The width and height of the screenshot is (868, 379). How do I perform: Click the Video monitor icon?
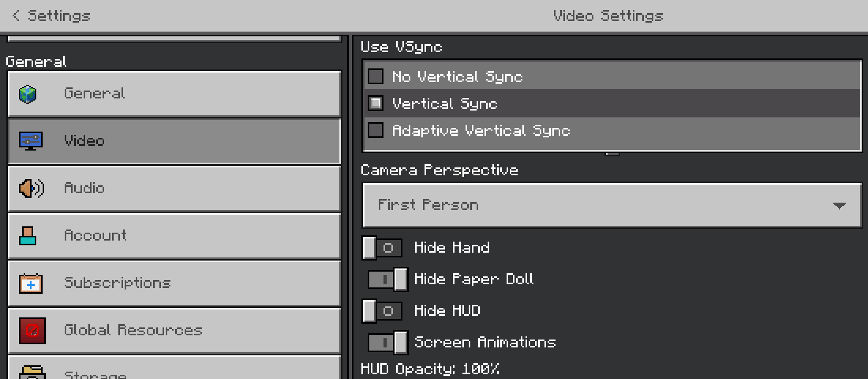31,141
